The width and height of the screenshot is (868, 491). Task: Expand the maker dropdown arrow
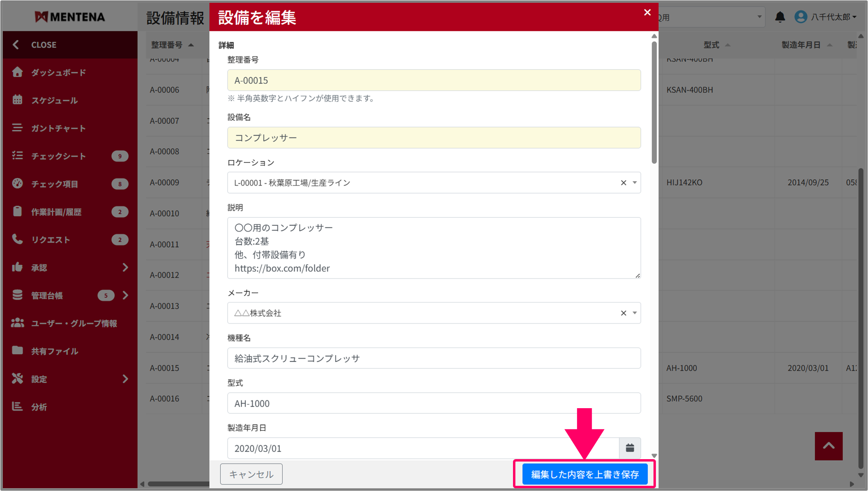tap(635, 313)
